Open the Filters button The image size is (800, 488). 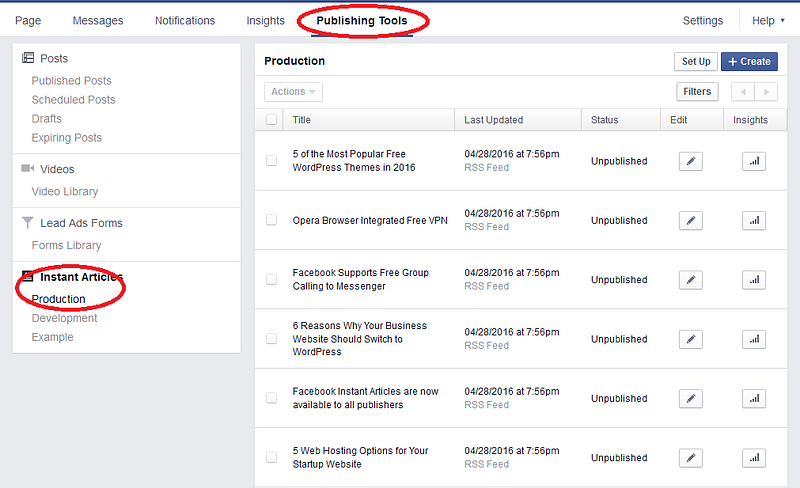point(697,91)
